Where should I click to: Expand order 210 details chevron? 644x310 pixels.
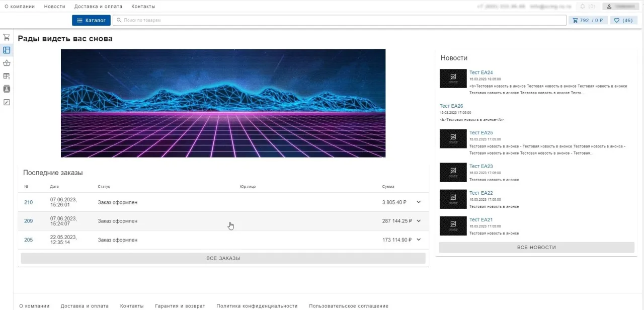419,202
